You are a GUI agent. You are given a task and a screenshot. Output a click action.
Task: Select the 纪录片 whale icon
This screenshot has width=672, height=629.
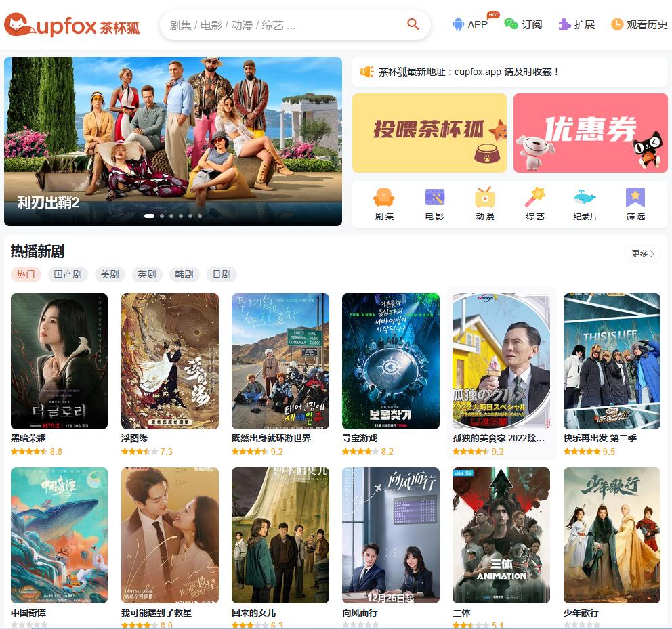coord(585,198)
